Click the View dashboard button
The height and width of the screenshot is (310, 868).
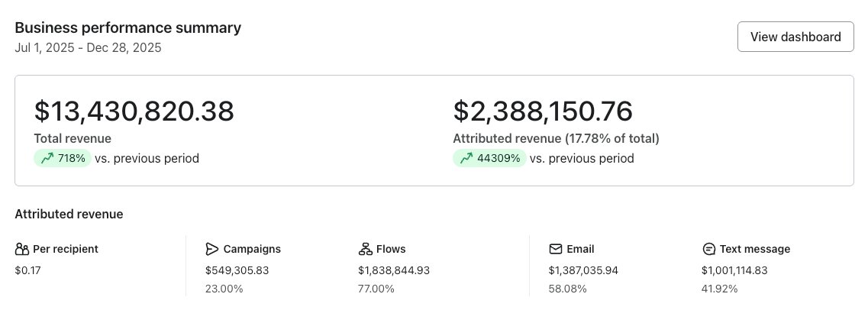coord(795,37)
